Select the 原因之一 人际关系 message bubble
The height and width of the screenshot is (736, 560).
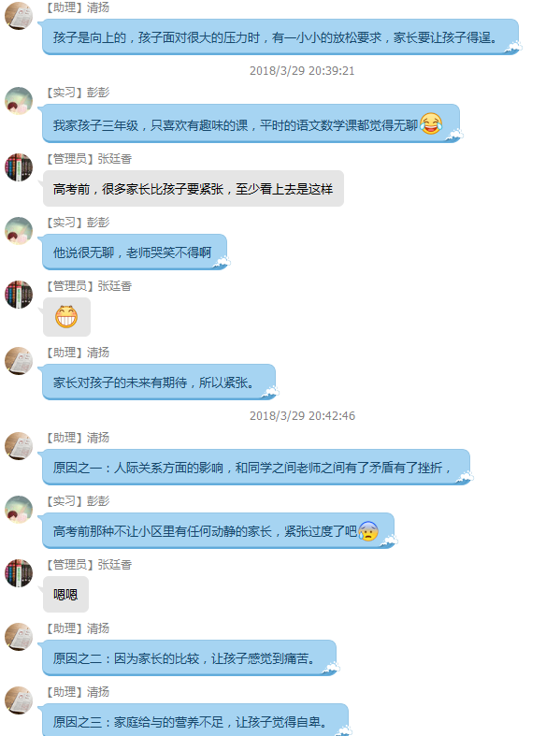click(x=256, y=467)
